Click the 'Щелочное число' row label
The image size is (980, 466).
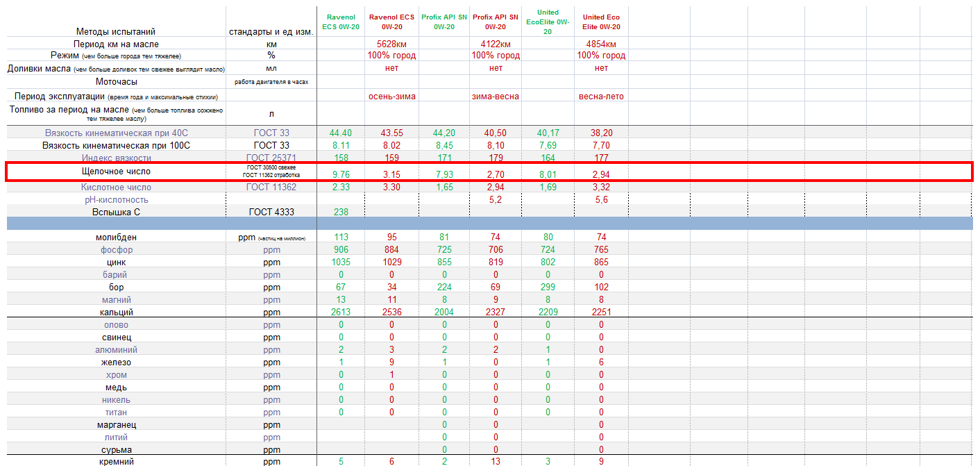tap(116, 171)
